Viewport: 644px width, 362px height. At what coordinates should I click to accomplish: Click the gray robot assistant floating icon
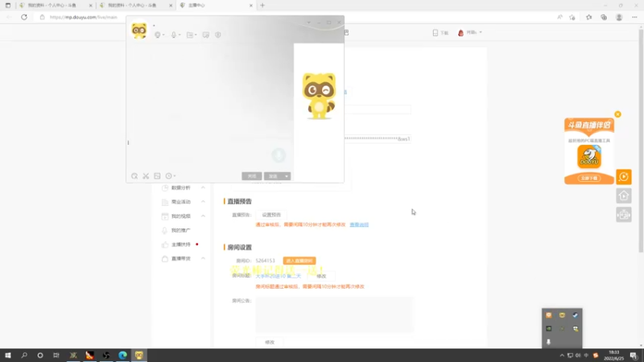point(623,215)
